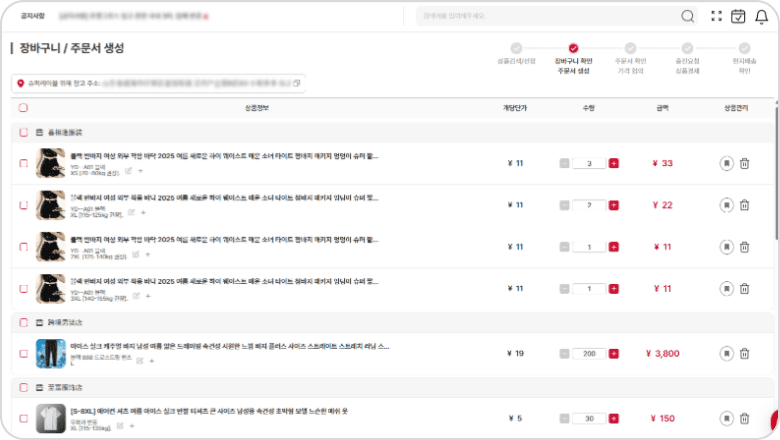Delete the ¥ 3,800 item with trash icon

[x=744, y=354]
